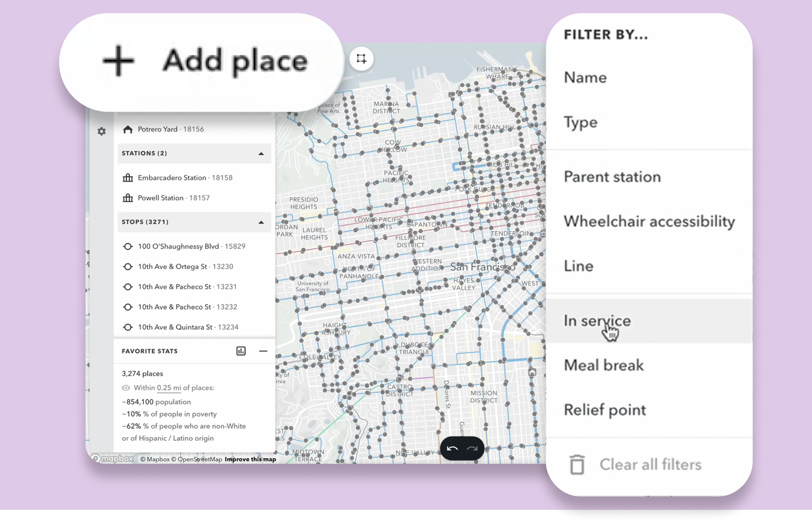Screen dimensions: 812x523
Task: Click stop icon for 10th Ave & Ortega St
Action: [x=128, y=266]
